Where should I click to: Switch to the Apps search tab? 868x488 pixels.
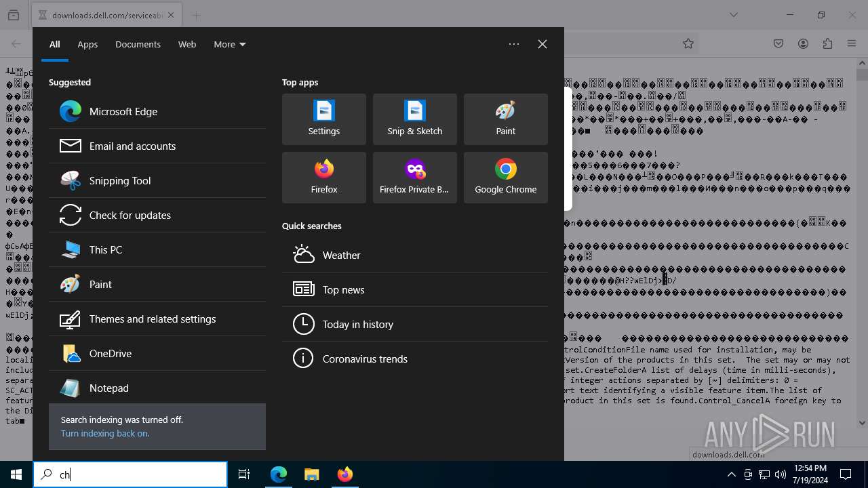(87, 45)
